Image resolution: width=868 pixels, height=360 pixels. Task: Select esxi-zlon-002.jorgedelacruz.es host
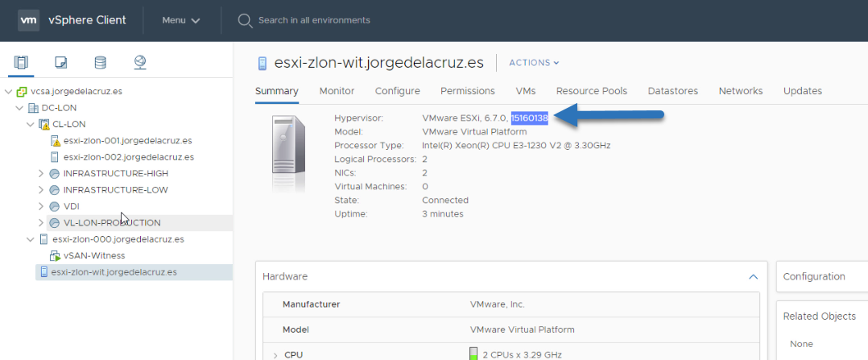(x=129, y=157)
